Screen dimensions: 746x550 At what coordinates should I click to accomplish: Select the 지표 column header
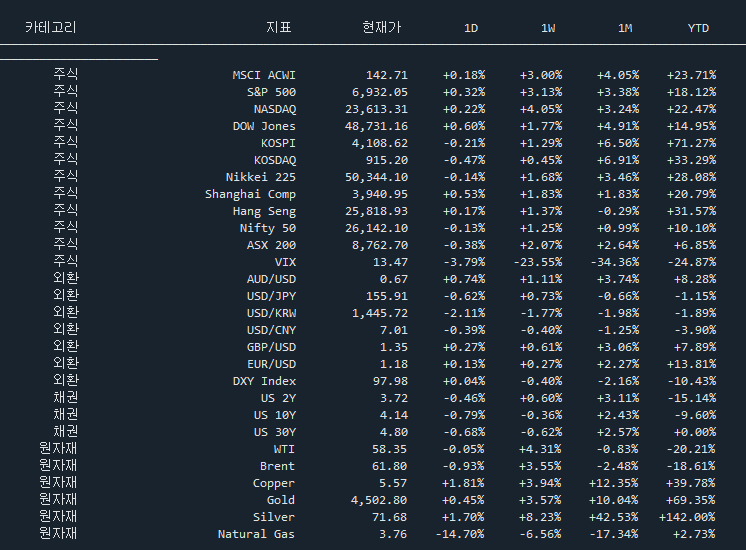(x=279, y=28)
